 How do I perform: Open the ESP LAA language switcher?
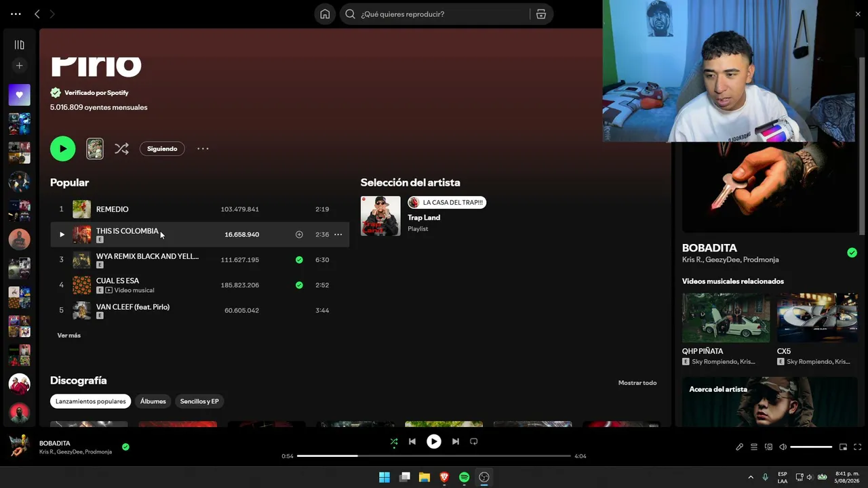pos(783,477)
